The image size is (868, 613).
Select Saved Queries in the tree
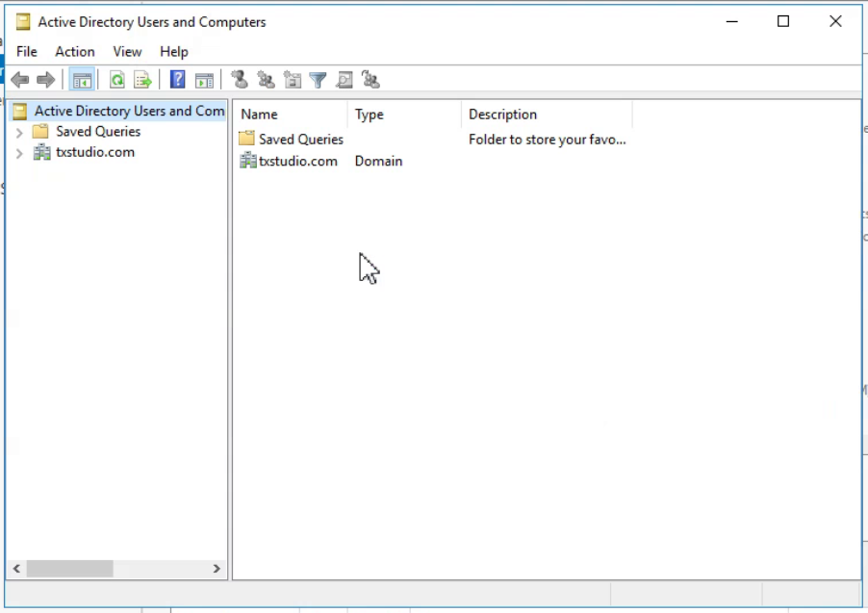click(98, 132)
